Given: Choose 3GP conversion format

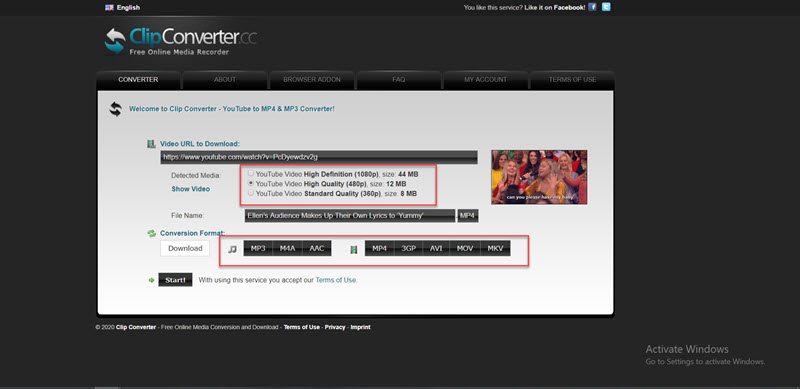Looking at the screenshot, I should coord(409,249).
